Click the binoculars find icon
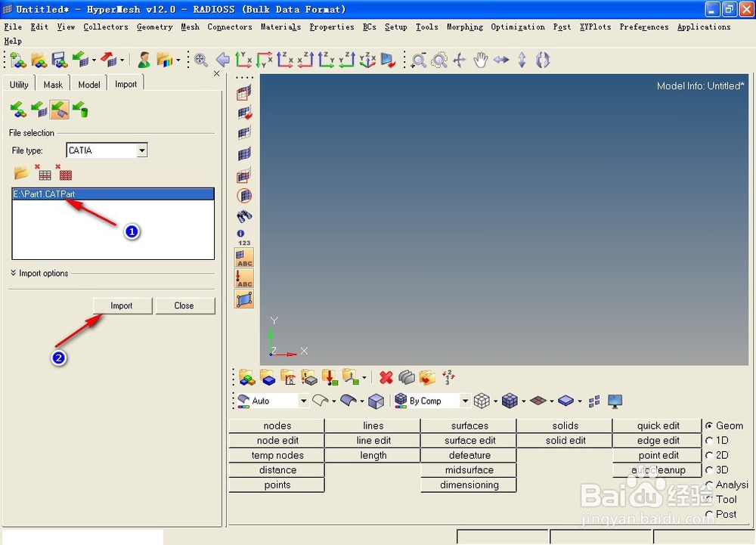Image resolution: width=756 pixels, height=545 pixels. (x=244, y=216)
